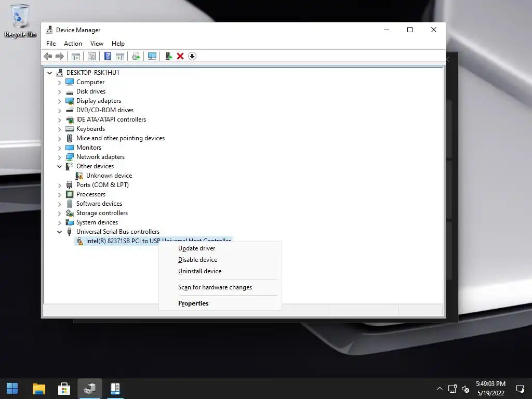Select the Monitors tree item text

89,148
